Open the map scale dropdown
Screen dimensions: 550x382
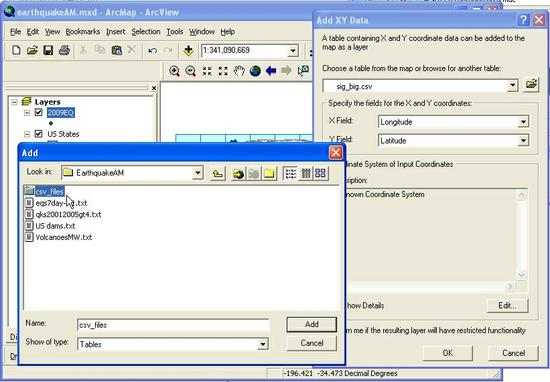pos(293,51)
